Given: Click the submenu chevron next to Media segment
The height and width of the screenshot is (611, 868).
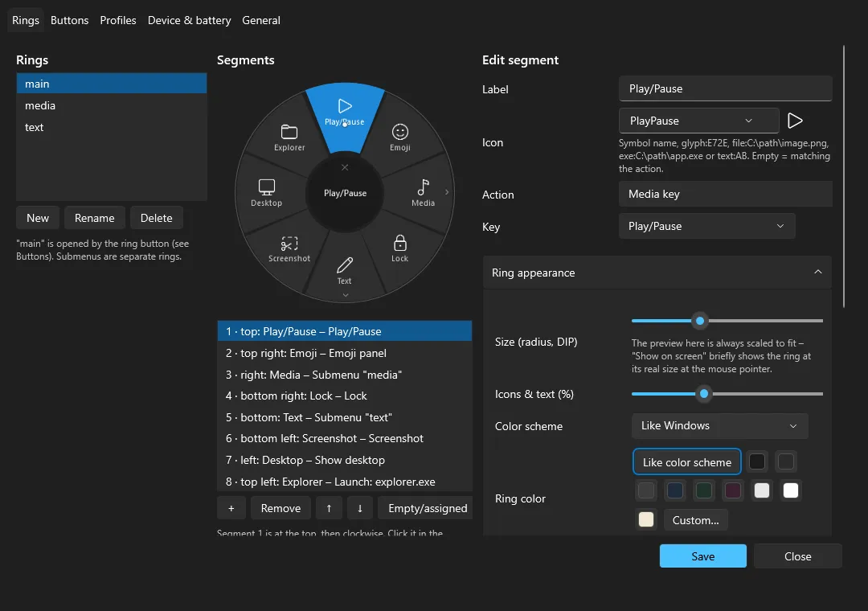Looking at the screenshot, I should 447,192.
